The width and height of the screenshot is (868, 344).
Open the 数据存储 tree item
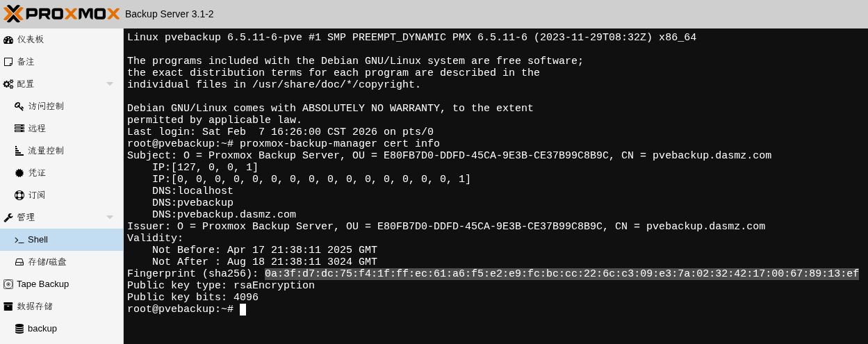tap(35, 306)
